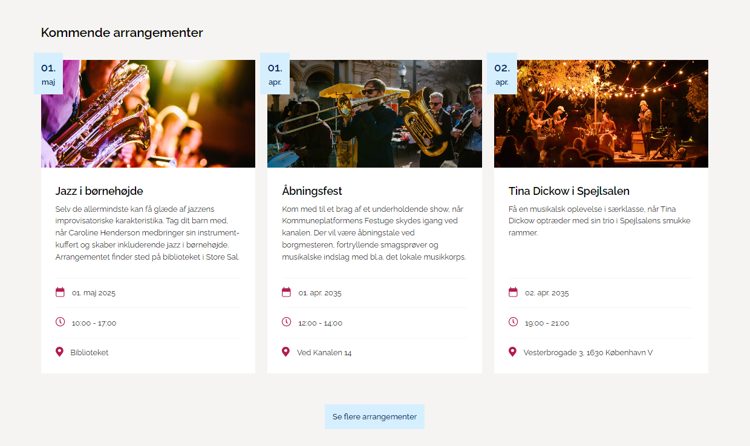
Task: Click clock icon beside 10:00 - 17:00
Action: click(x=60, y=322)
